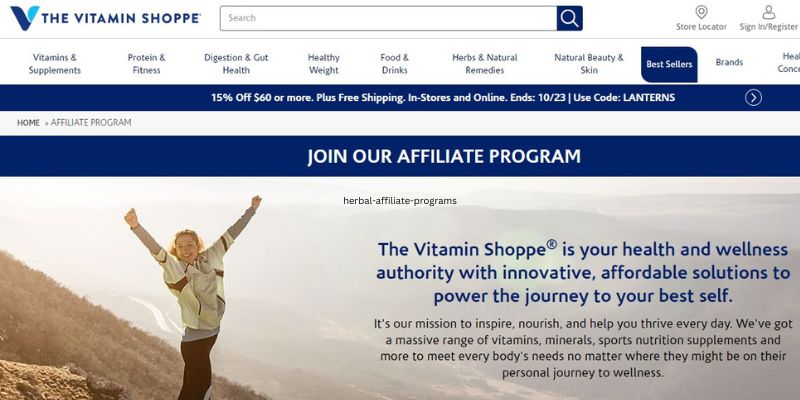Click the Sign In/Register person icon

click(768, 12)
